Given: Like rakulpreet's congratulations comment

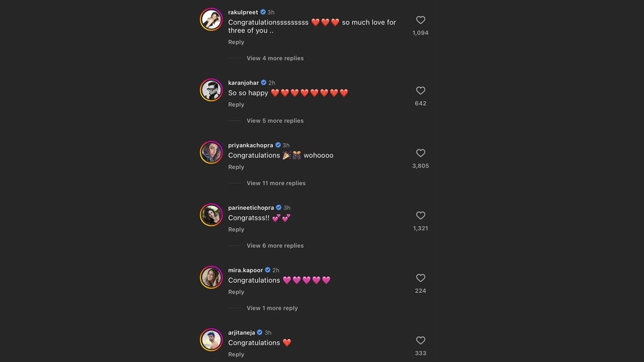Looking at the screenshot, I should (x=421, y=20).
